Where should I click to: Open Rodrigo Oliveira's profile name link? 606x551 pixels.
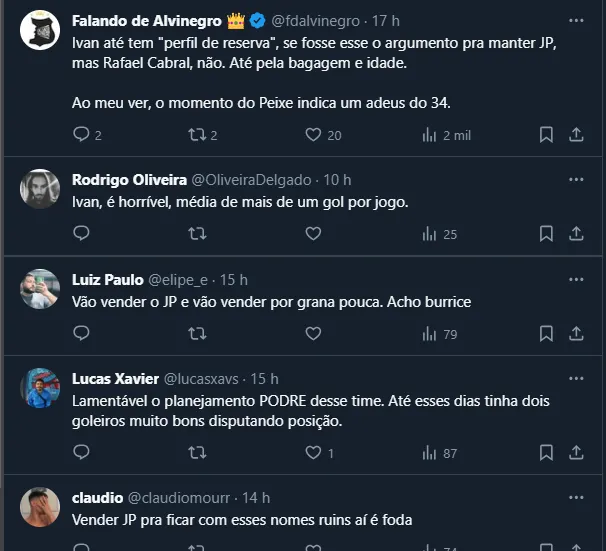[x=129, y=180]
